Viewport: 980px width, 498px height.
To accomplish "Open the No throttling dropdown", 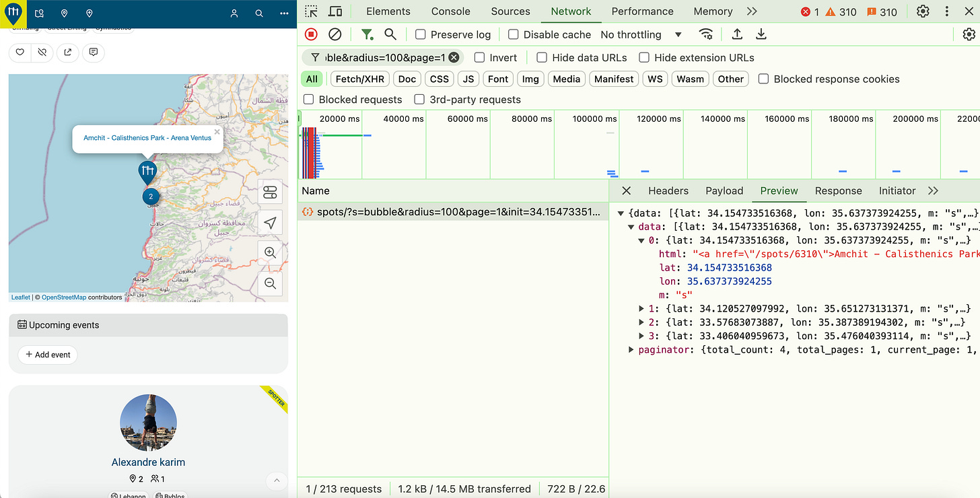I will 641,34.
